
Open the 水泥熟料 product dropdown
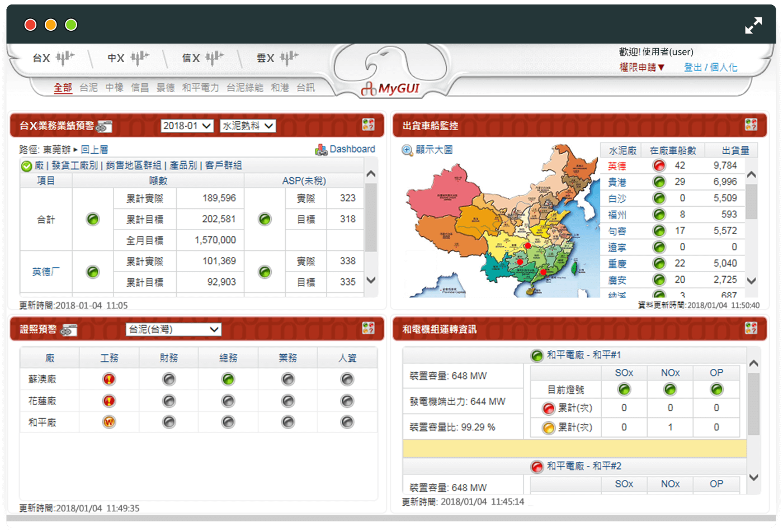tap(248, 126)
